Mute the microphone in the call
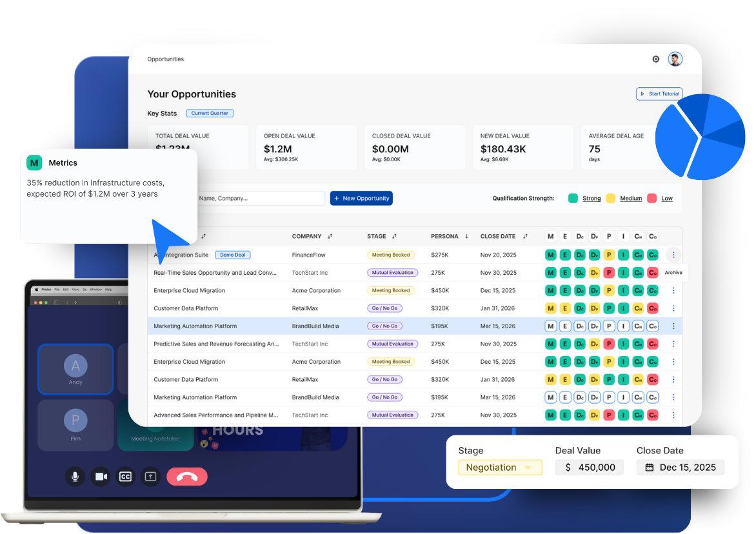This screenshot has height=534, width=756. pyautogui.click(x=75, y=477)
